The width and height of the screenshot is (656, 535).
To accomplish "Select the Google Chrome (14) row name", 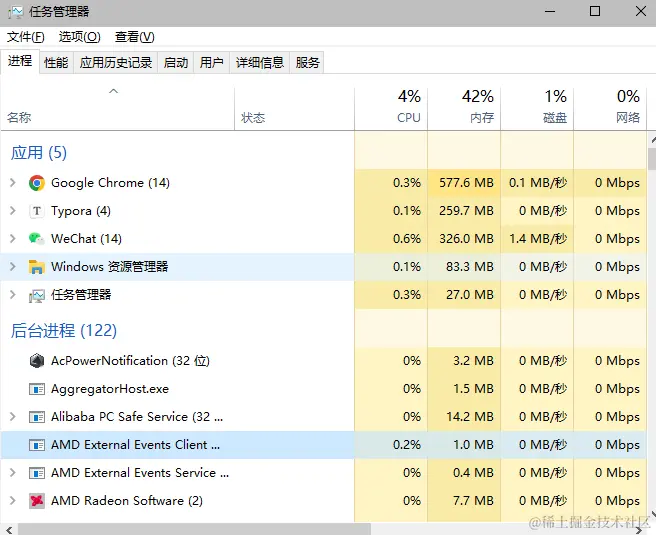I will point(110,183).
